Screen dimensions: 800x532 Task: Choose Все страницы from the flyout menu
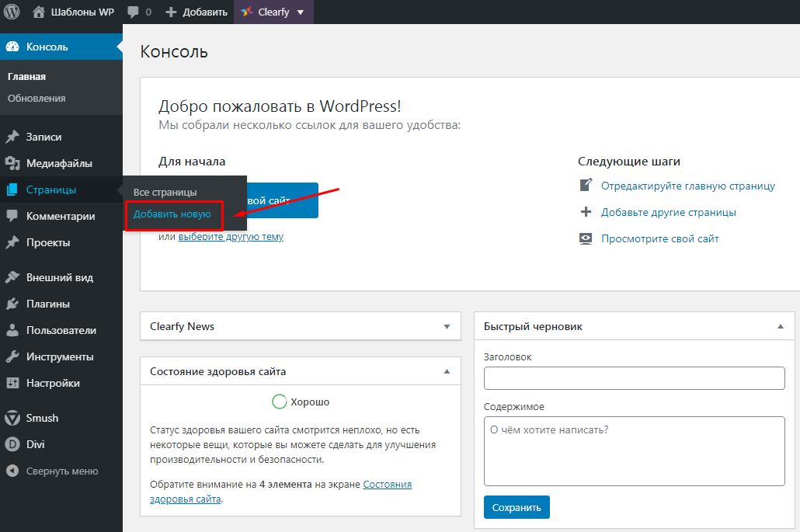click(x=165, y=192)
